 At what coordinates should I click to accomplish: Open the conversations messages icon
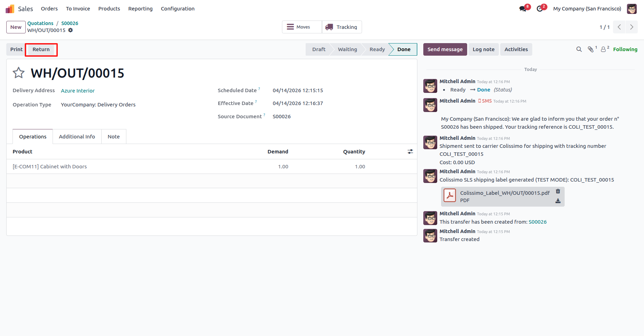(523, 9)
